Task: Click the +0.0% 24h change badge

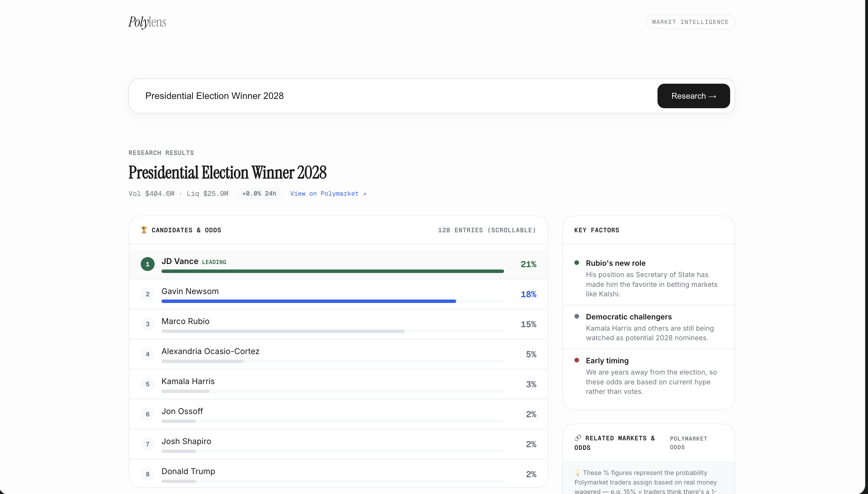Action: click(259, 193)
